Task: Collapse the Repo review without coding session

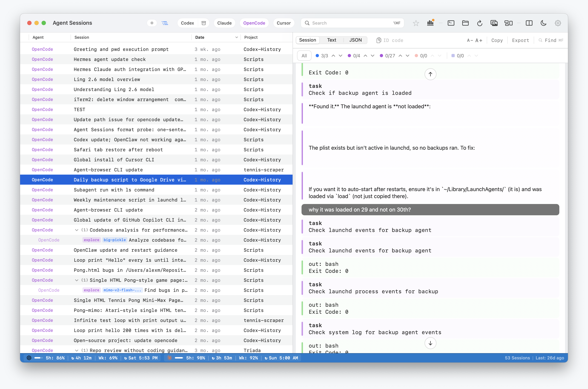Action: pyautogui.click(x=77, y=350)
